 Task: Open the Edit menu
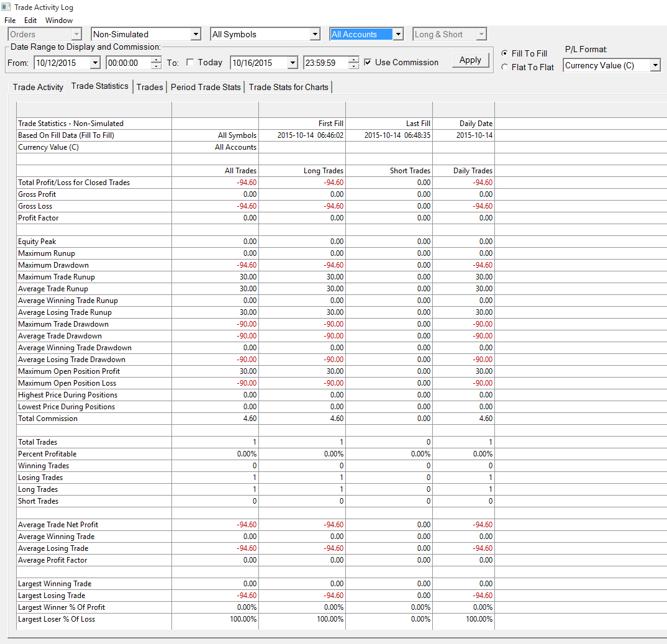click(x=30, y=20)
